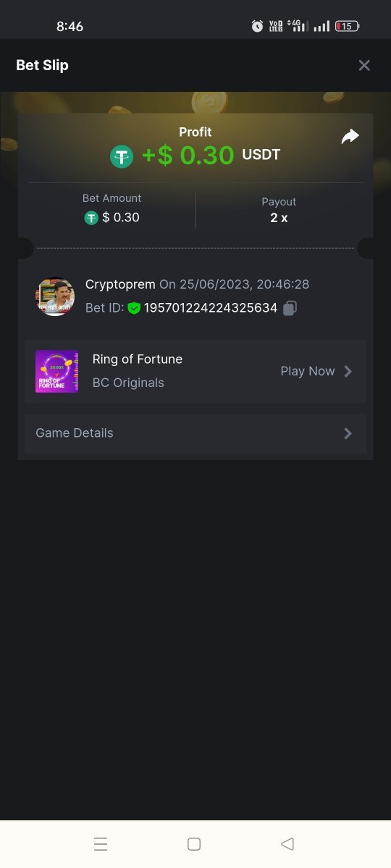The image size is (391, 868).
Task: Open the Game Details row
Action: (x=195, y=433)
